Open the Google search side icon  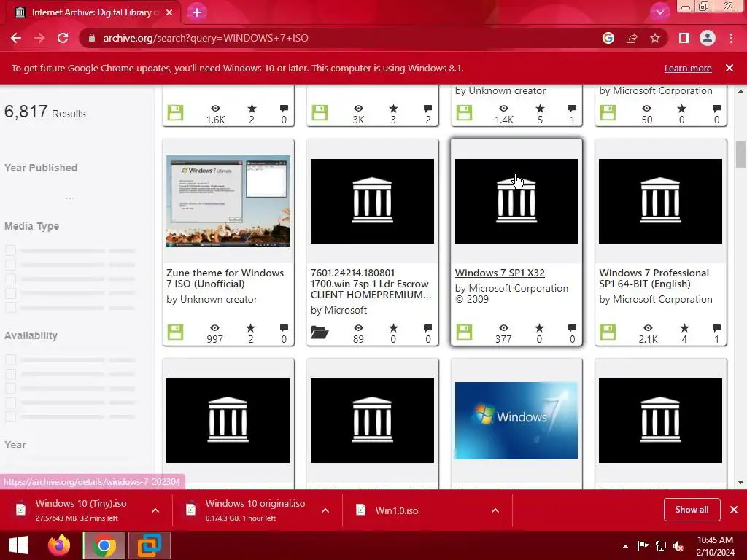(x=608, y=38)
